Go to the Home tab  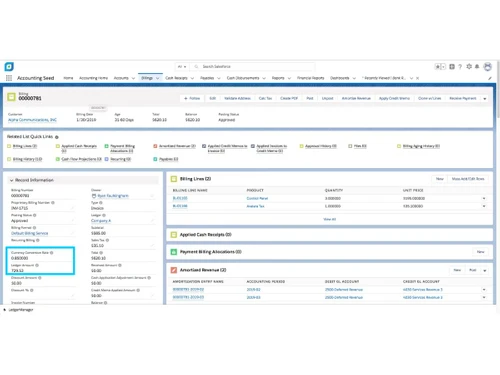pyautogui.click(x=68, y=78)
